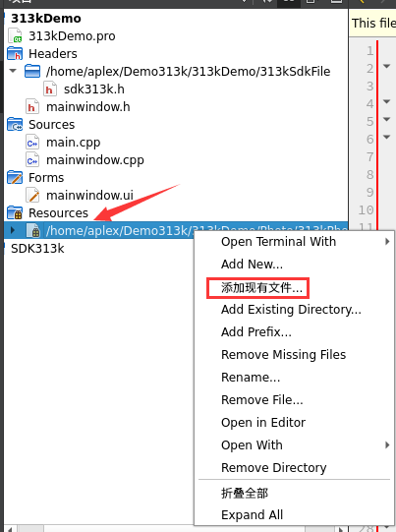Image resolution: width=396 pixels, height=532 pixels.
Task: Click the 313kSdkFile folder icon
Action: tap(32, 71)
